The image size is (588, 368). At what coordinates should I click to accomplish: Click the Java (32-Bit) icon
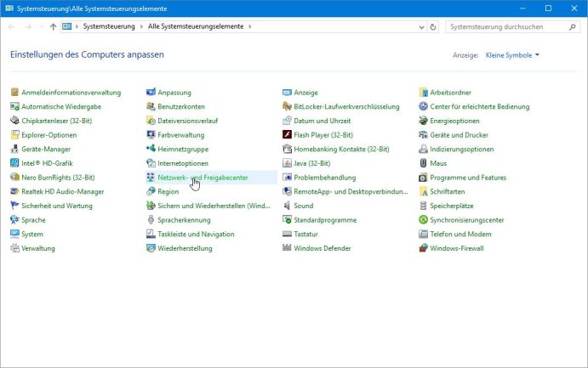tap(287, 163)
